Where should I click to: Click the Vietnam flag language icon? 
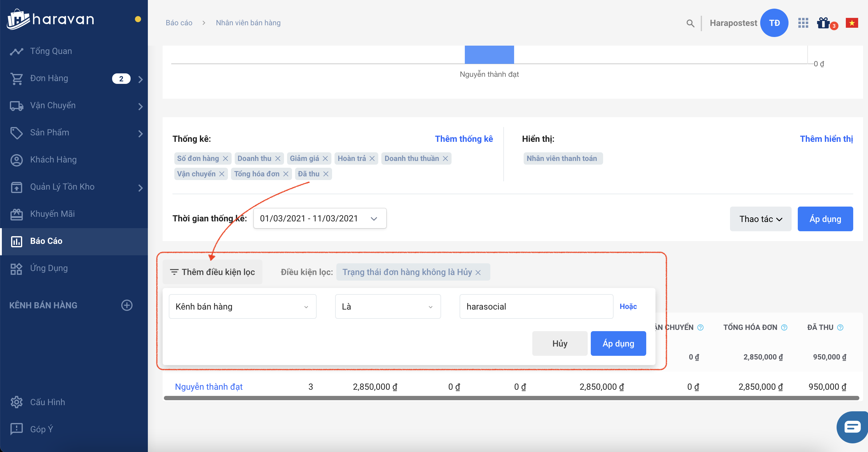(x=851, y=23)
